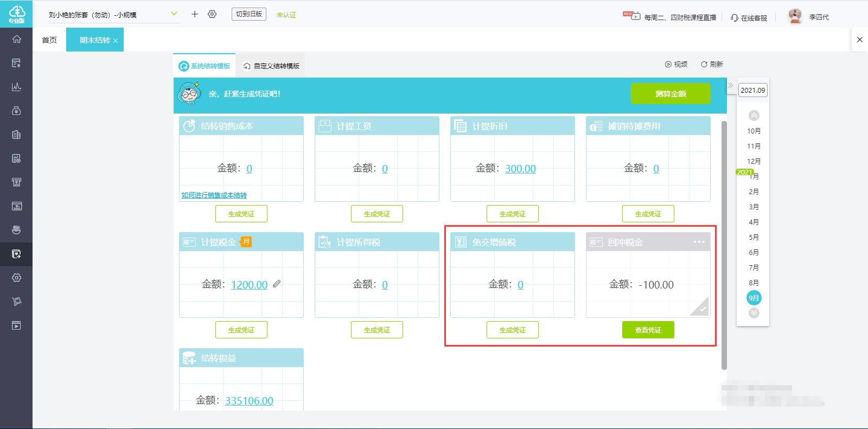Click 查看凭证 button under 回冲税金
Image resolution: width=868 pixels, height=429 pixels.
[648, 330]
